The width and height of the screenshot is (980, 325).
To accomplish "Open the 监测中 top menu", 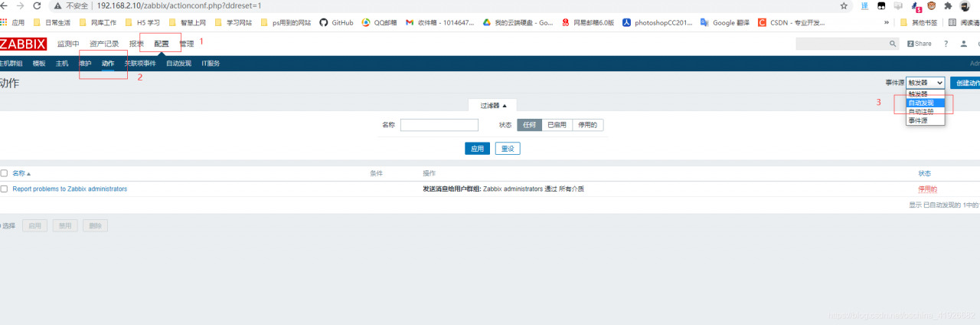I will click(x=68, y=44).
